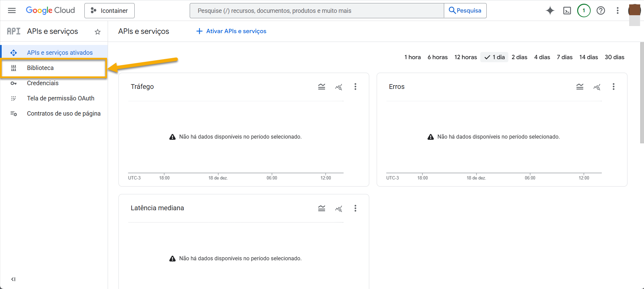Image resolution: width=644 pixels, height=289 pixels.
Task: Select the 12 horas time range
Action: click(465, 57)
